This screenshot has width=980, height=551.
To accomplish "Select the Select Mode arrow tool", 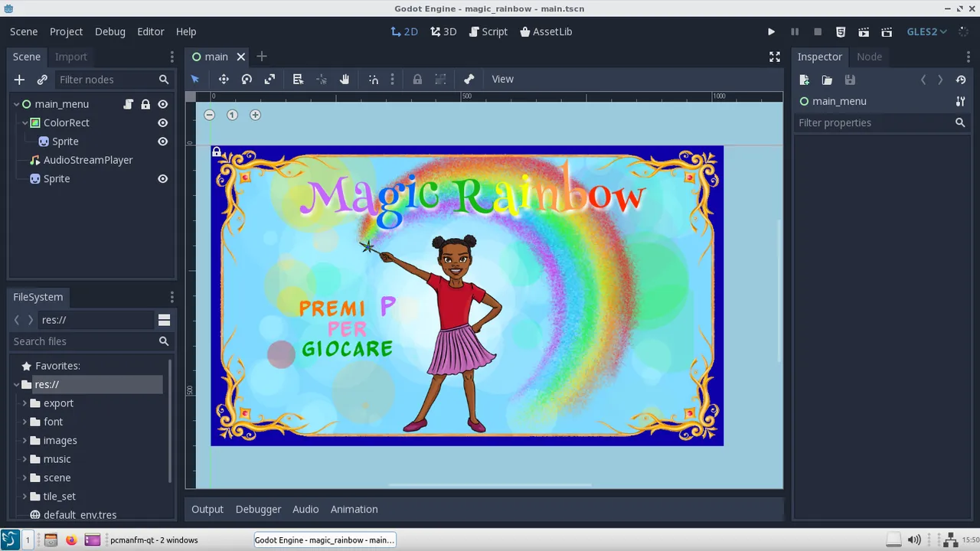I will click(x=195, y=79).
